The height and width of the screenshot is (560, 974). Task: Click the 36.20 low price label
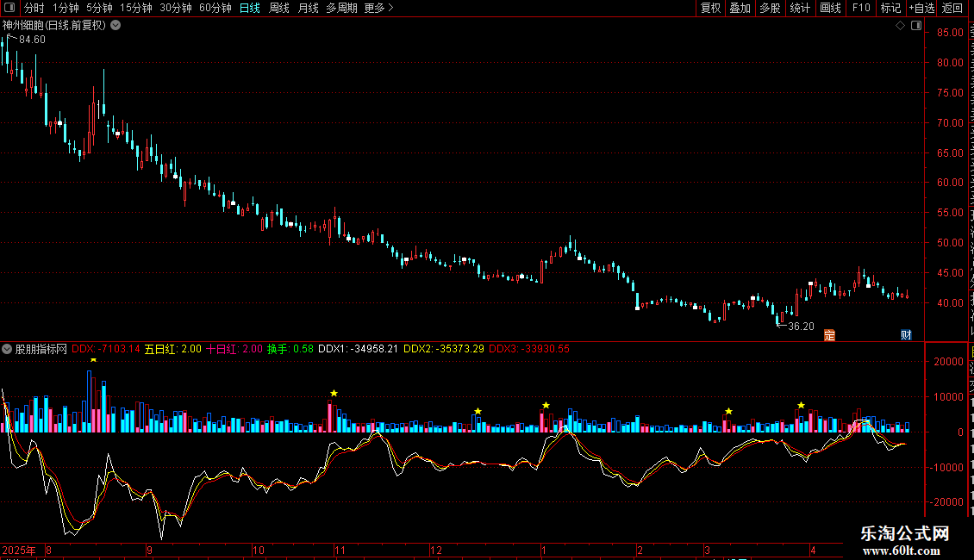pyautogui.click(x=801, y=327)
